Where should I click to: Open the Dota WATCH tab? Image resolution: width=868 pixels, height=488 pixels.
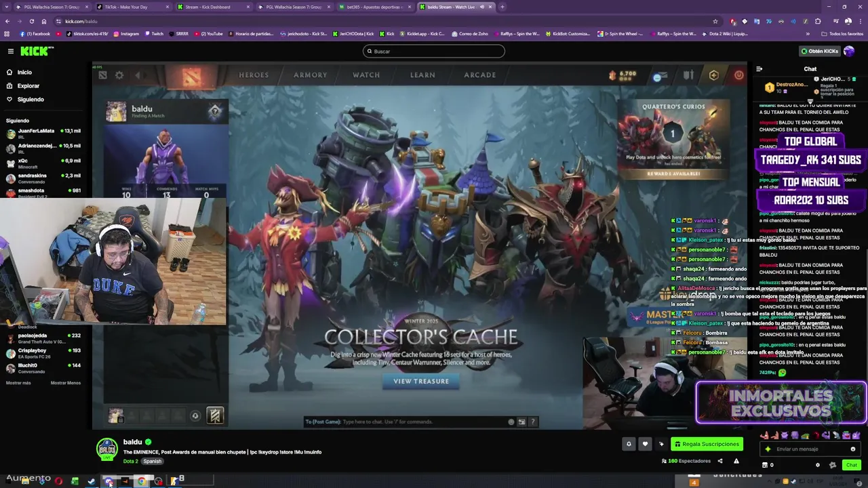click(x=366, y=75)
